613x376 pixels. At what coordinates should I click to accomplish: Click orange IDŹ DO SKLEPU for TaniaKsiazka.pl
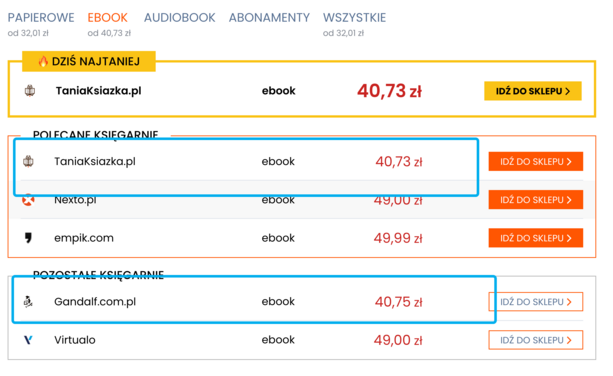[536, 161]
